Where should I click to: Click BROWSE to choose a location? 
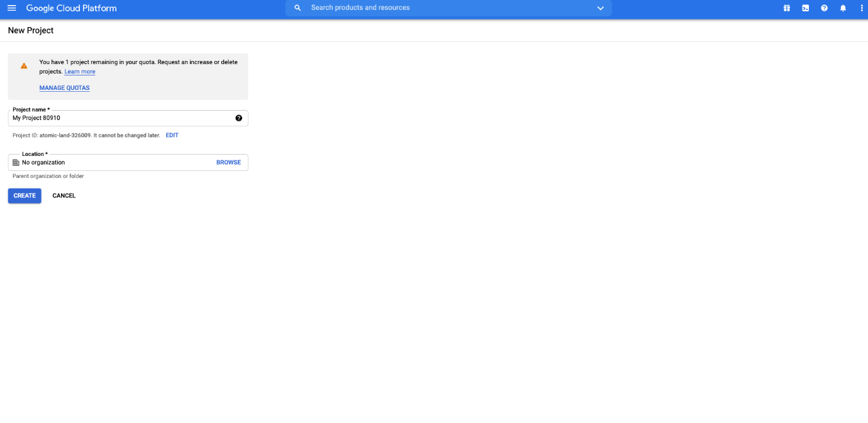coord(228,162)
